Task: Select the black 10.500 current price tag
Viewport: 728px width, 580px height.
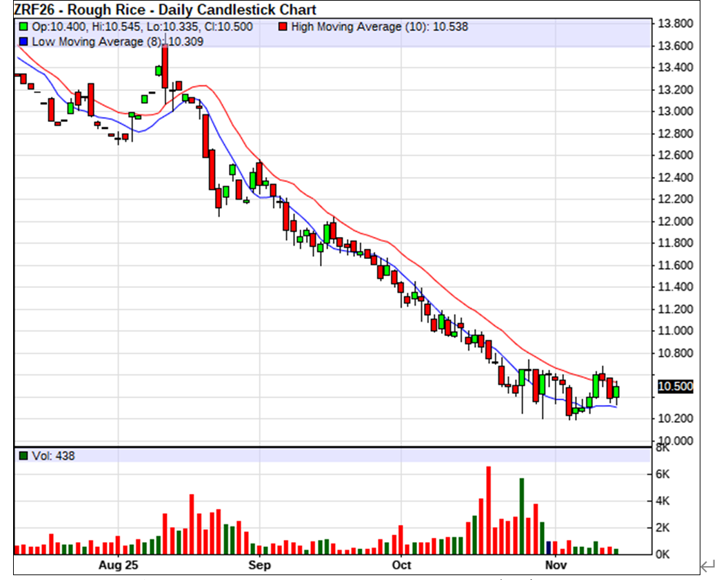Action: point(674,386)
